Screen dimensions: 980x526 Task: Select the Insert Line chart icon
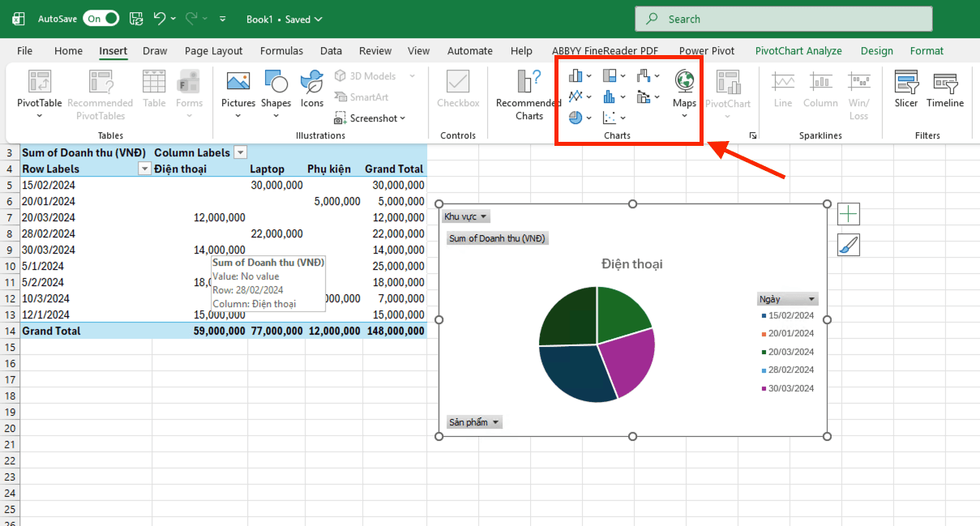tap(575, 96)
